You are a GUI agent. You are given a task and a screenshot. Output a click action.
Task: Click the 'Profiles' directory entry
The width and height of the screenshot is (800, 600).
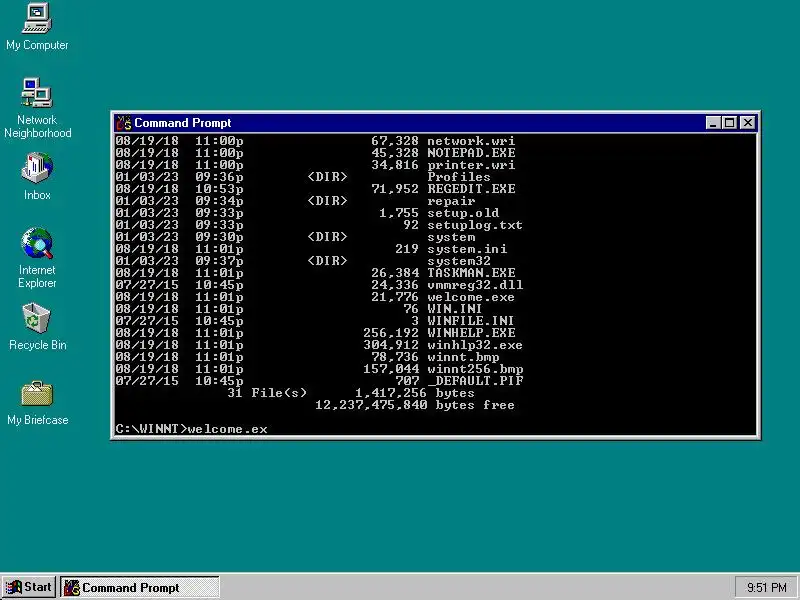(x=459, y=177)
